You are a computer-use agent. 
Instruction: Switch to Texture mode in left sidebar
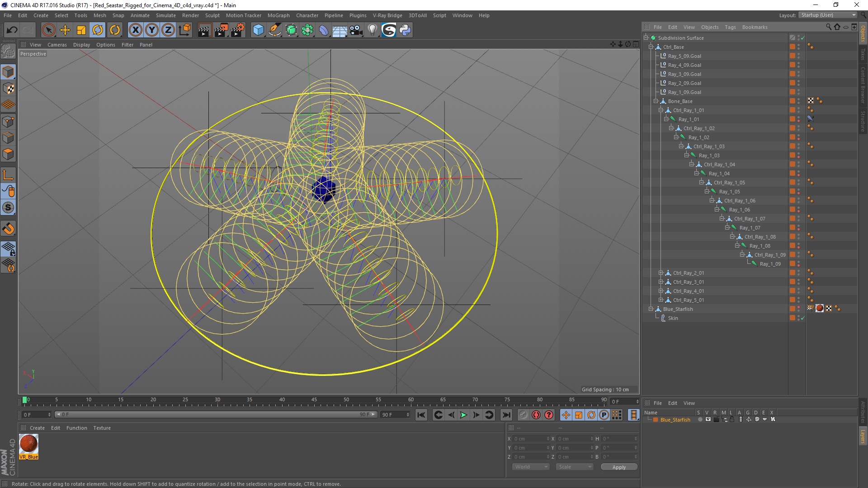click(x=8, y=89)
